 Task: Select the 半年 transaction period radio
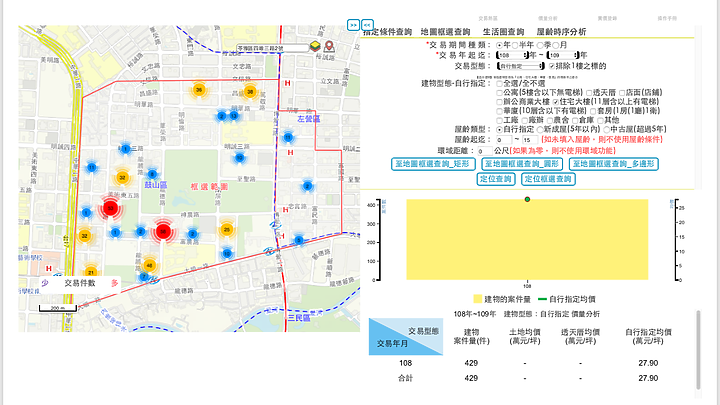[x=515, y=45]
